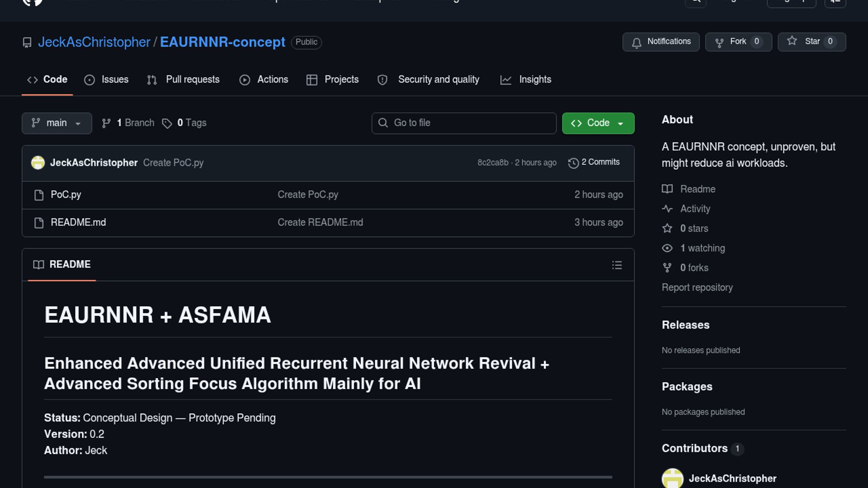Expand the green Code dropdown
Screen dimensions: 868x488
click(598, 123)
